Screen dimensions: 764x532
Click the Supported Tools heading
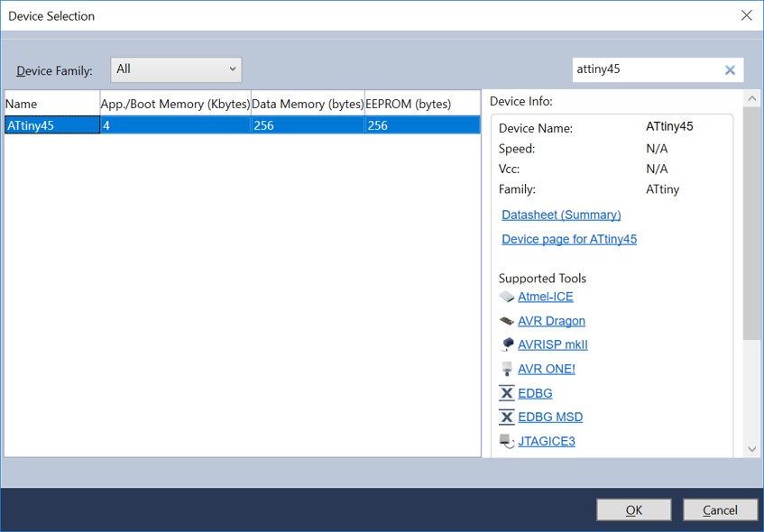click(542, 279)
